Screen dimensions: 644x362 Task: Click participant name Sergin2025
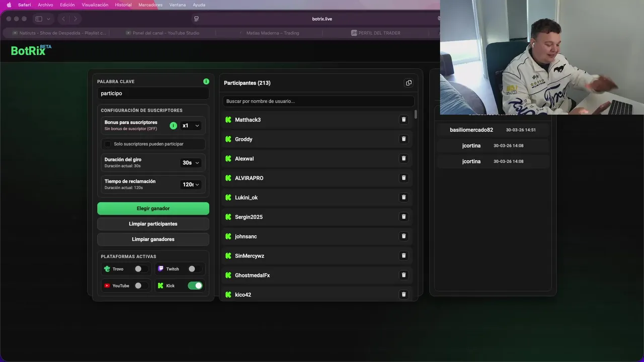tap(249, 217)
